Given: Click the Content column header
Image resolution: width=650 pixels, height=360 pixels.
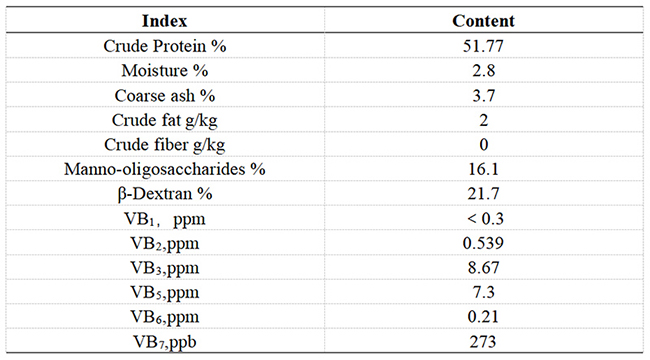Looking at the screenshot, I should pyautogui.click(x=483, y=21).
